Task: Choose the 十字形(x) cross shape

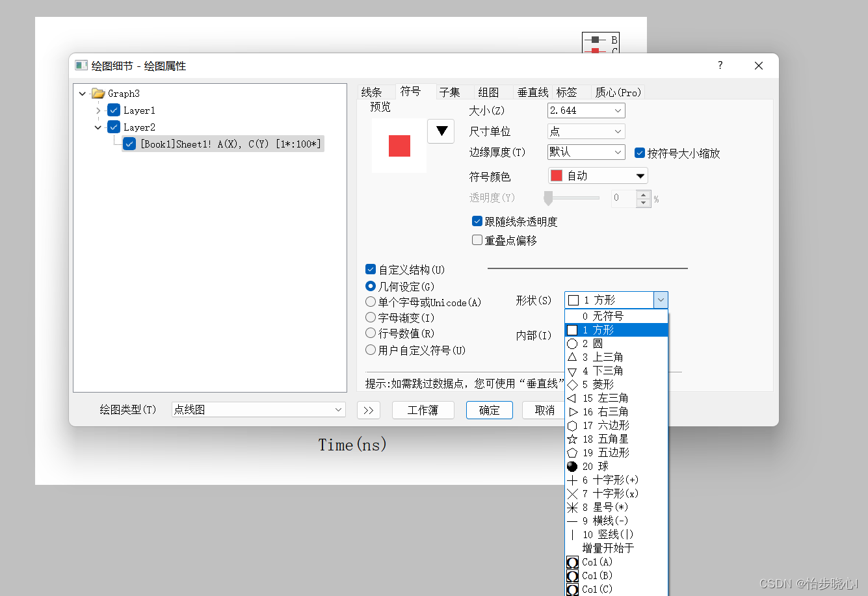Action: 616,493
